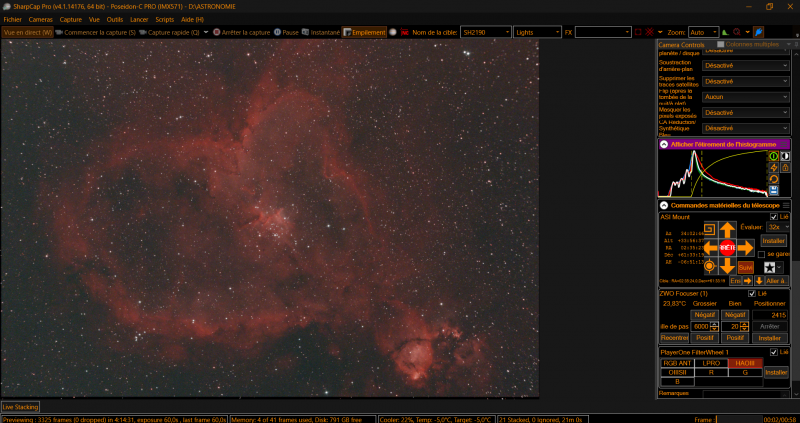Open the Lights frame type dropdown

(537, 32)
